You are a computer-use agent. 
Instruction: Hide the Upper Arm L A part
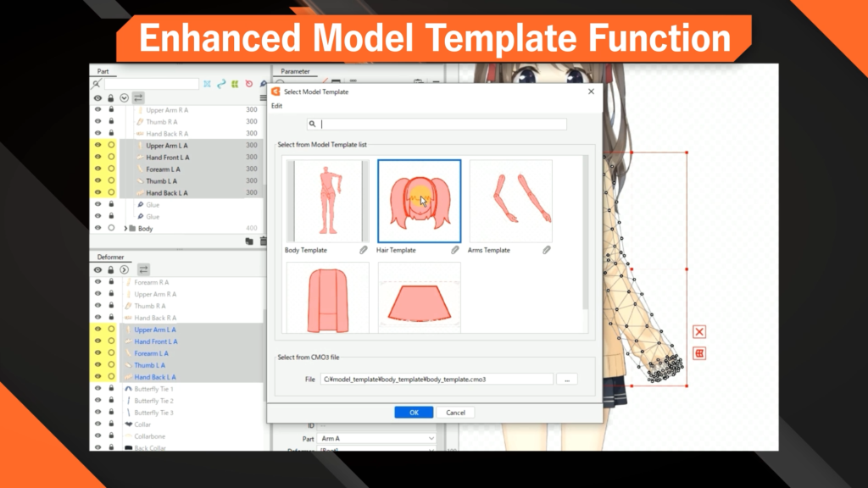tap(97, 146)
